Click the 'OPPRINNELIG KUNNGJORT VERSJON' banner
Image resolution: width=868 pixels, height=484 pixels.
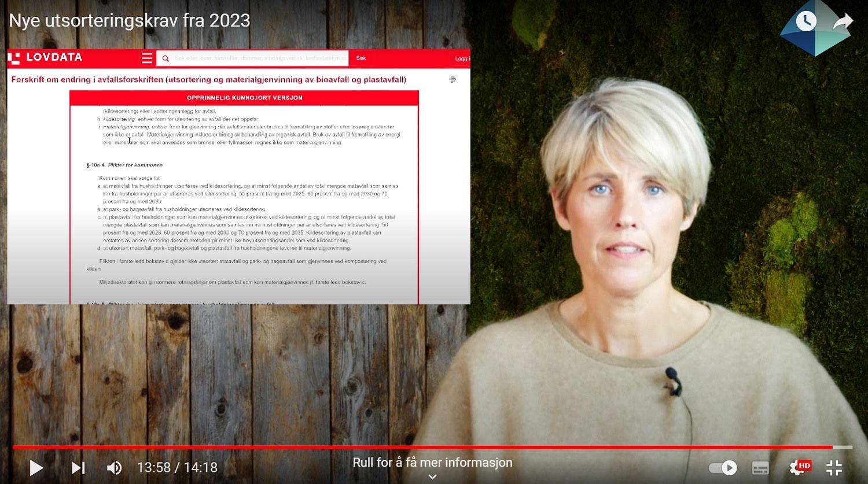[244, 98]
